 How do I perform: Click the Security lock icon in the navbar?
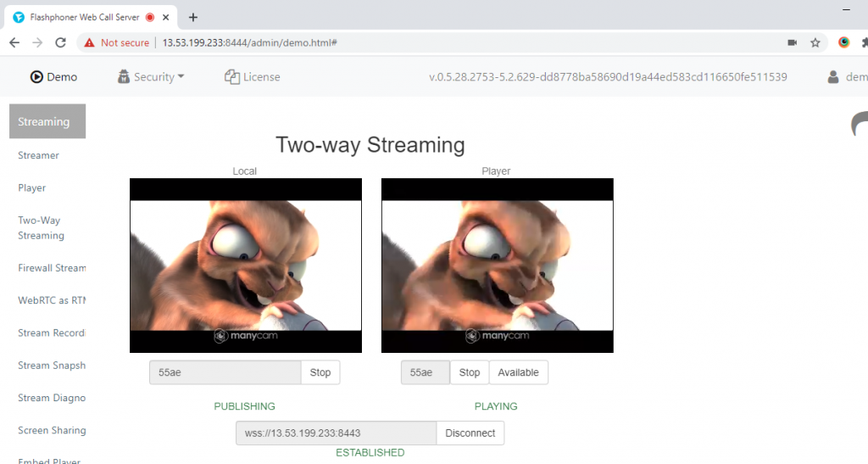[124, 77]
